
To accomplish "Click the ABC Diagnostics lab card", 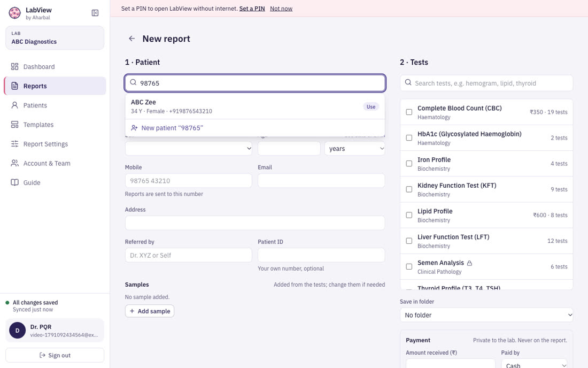I will (55, 38).
